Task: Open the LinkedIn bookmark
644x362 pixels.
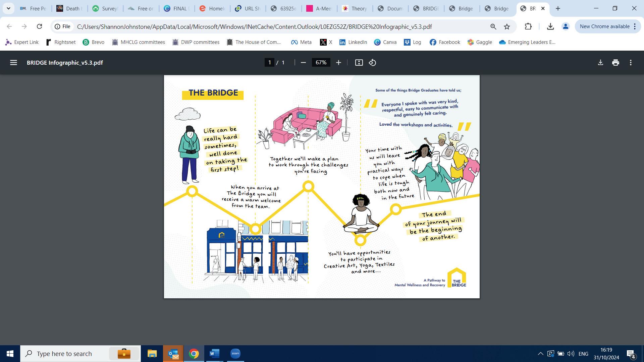Action: coord(353,42)
